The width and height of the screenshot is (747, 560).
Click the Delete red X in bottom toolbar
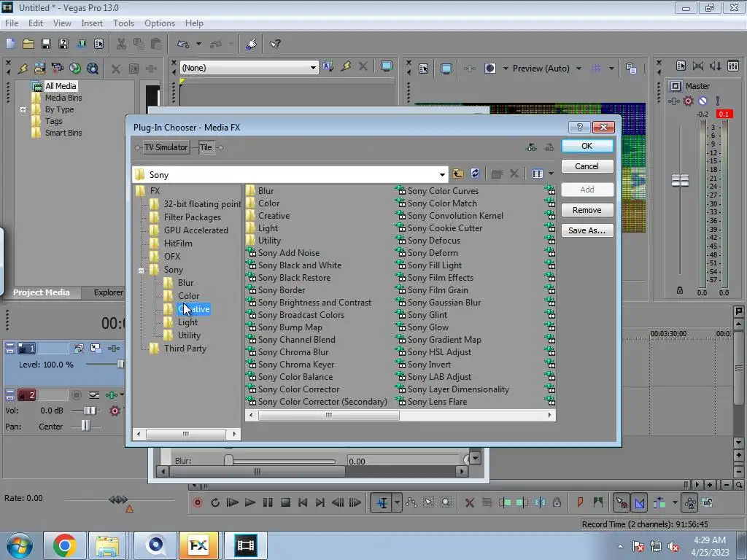469,502
